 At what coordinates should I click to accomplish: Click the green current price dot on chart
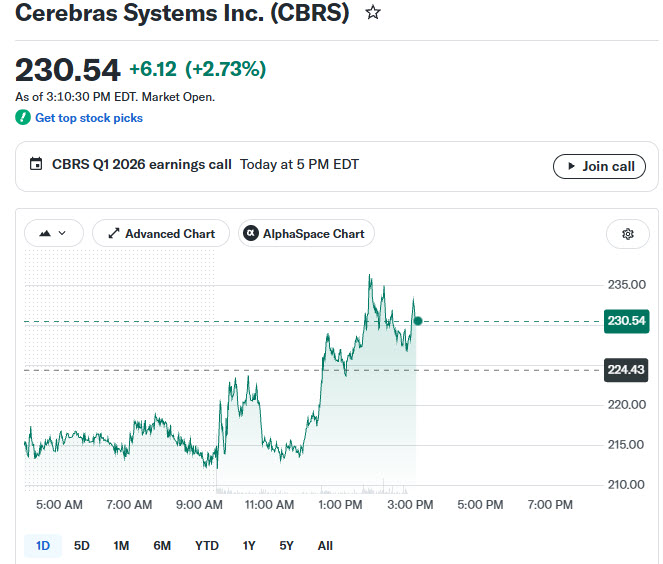pyautogui.click(x=418, y=321)
